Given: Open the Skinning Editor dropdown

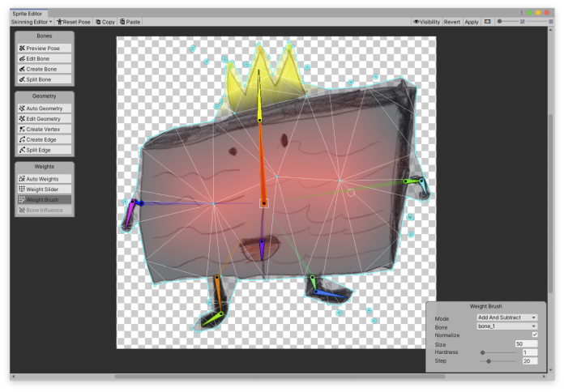Looking at the screenshot, I should click(32, 22).
